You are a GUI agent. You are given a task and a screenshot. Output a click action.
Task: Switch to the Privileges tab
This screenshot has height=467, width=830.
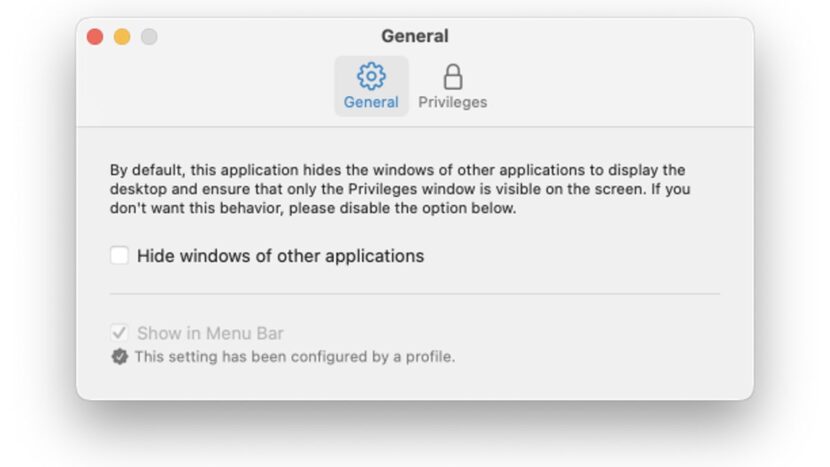coord(453,102)
